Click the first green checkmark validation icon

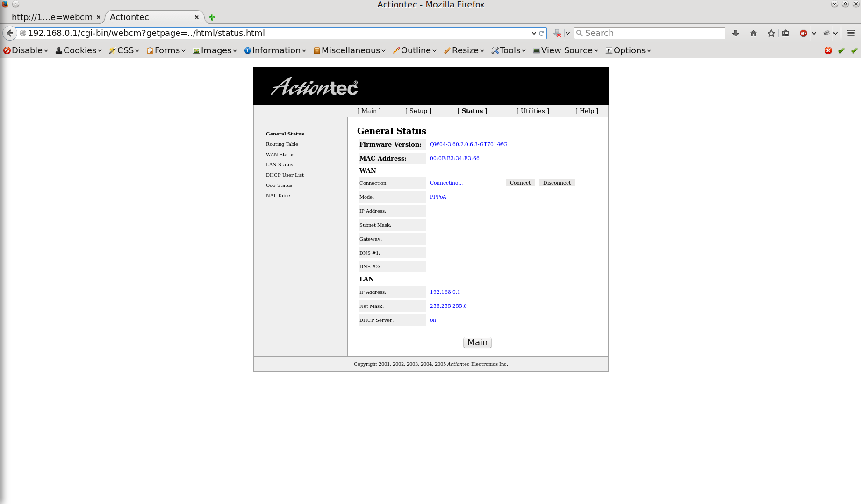[841, 50]
